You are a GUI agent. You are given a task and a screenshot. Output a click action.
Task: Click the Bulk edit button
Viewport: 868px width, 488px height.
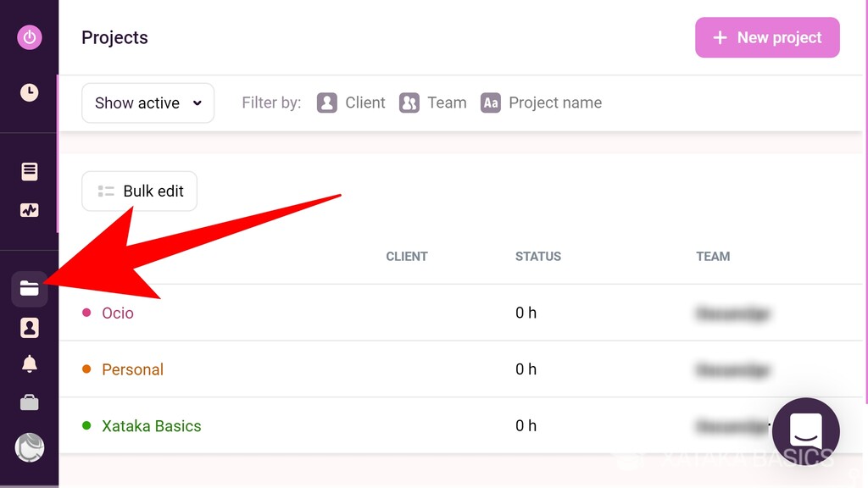[x=140, y=191]
